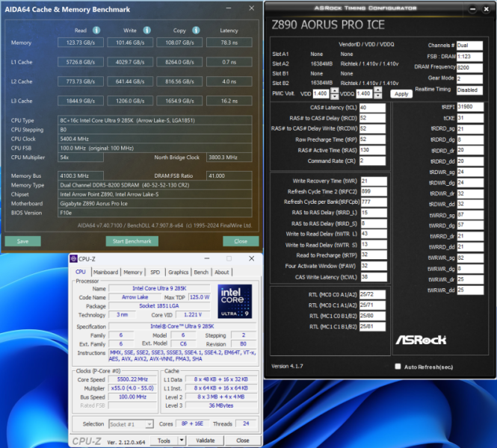Decrease VDDQ voltage with down arrow
This screenshot has width=497, height=448.
377,96
